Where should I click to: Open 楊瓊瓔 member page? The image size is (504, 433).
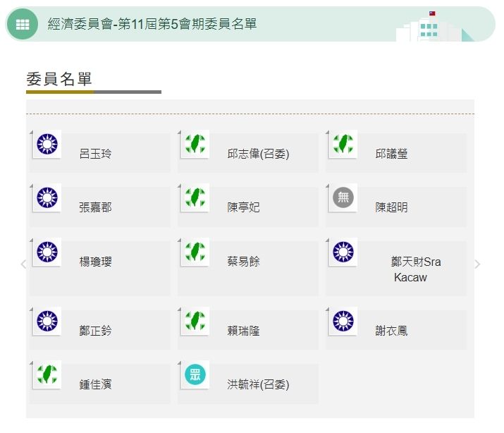tap(95, 262)
